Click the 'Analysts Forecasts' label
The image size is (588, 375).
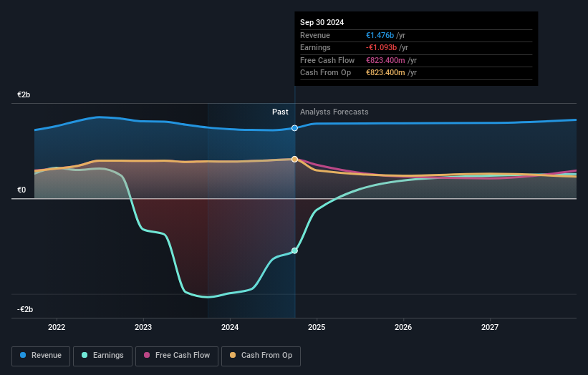coord(334,112)
